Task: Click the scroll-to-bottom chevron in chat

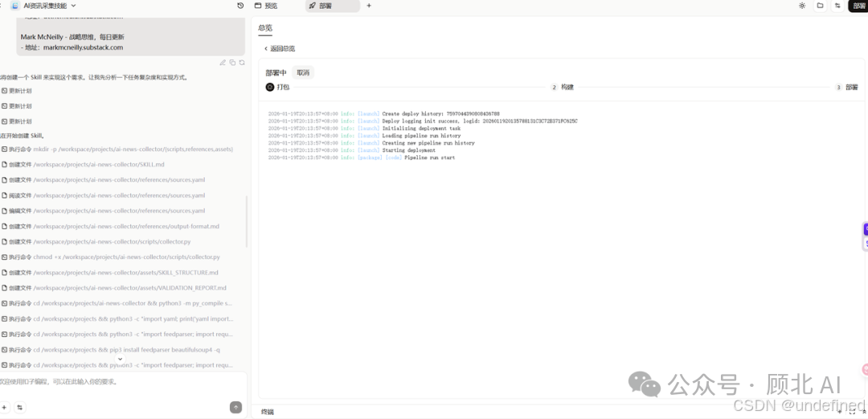Action: [x=120, y=359]
